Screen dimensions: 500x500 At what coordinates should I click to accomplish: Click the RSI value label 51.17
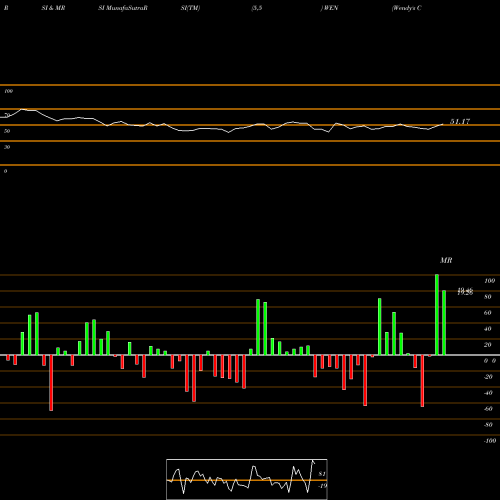click(x=460, y=121)
